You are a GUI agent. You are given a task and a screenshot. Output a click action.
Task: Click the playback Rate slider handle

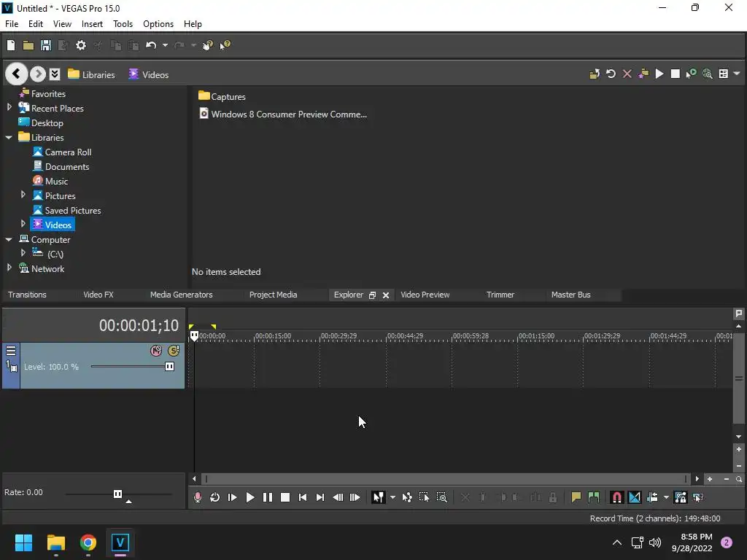tap(117, 494)
